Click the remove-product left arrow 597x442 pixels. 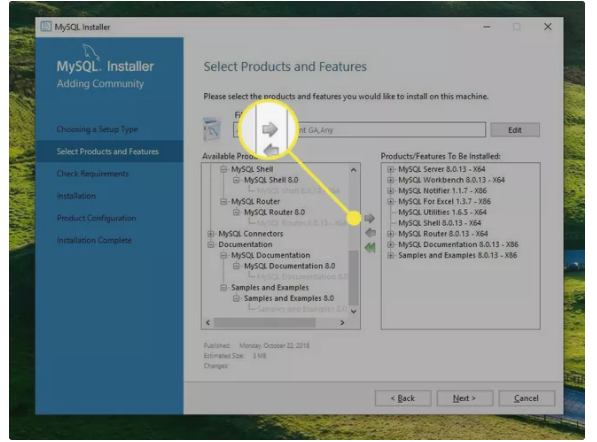coord(370,232)
